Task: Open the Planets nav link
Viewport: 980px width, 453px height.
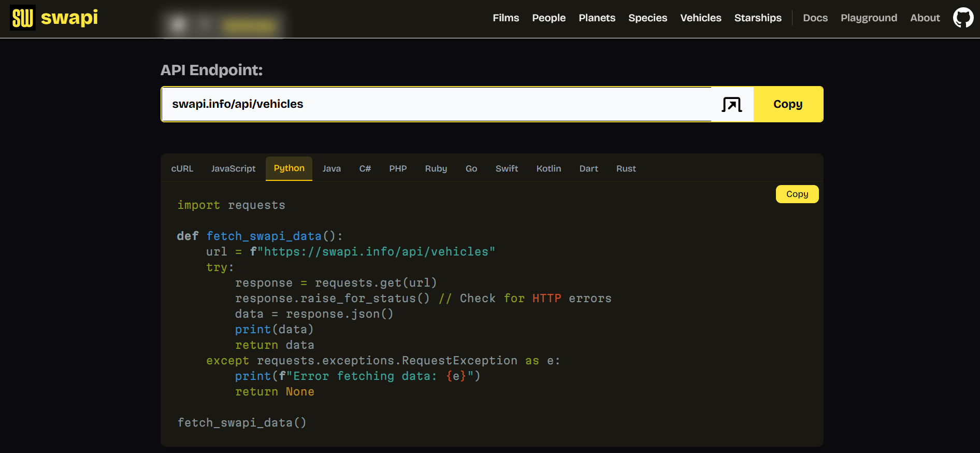Action: pyautogui.click(x=597, y=18)
